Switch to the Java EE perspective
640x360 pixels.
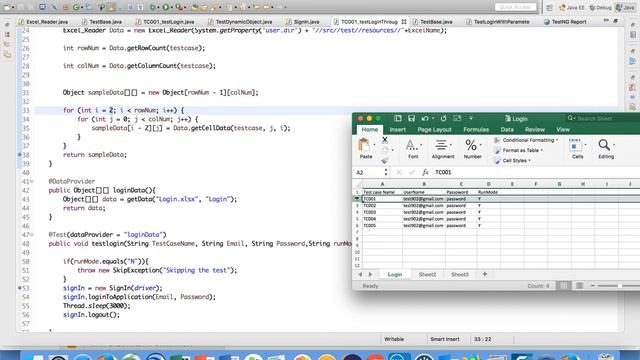pyautogui.click(x=572, y=7)
